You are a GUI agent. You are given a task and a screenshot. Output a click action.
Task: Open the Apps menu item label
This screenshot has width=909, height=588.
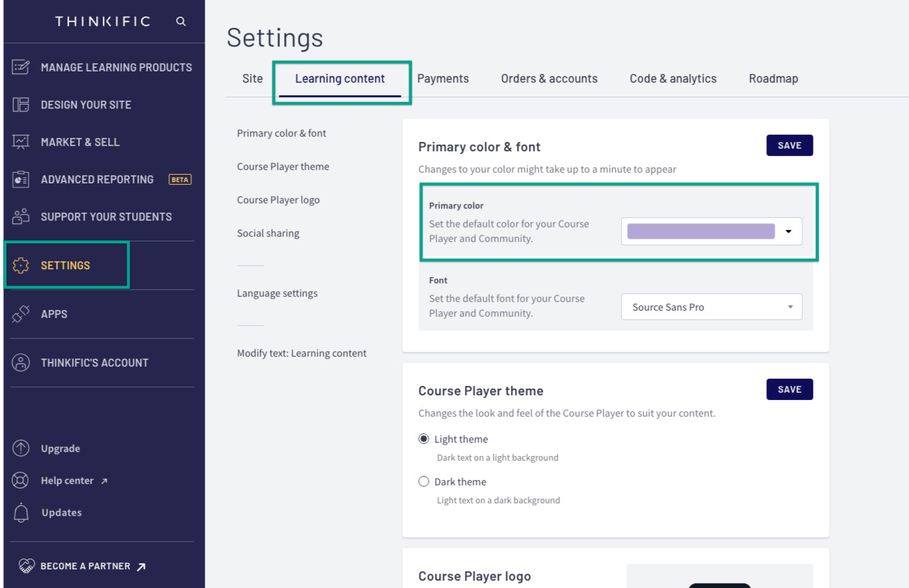(x=54, y=314)
